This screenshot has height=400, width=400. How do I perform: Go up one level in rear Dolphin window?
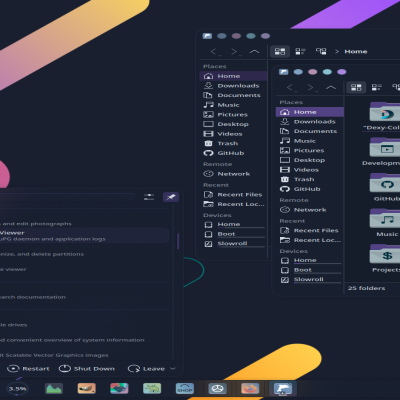pos(254,51)
